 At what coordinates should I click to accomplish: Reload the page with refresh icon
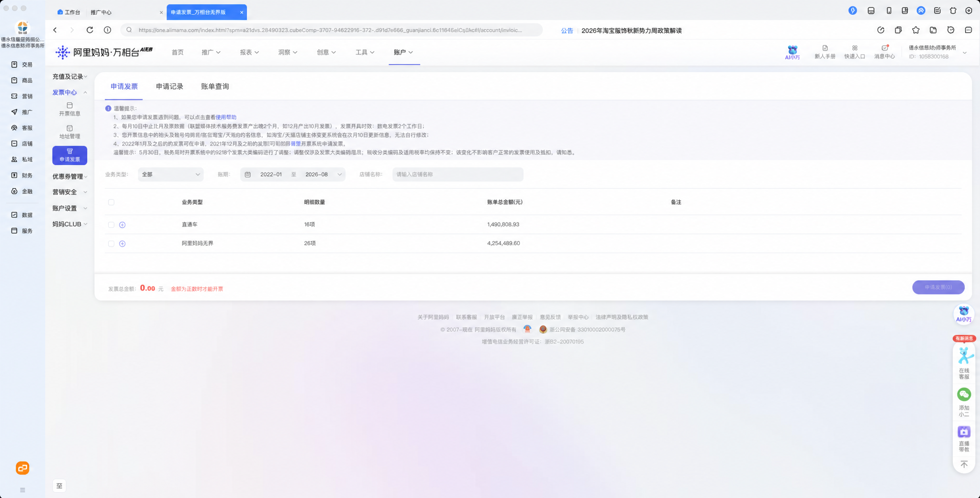[89, 30]
